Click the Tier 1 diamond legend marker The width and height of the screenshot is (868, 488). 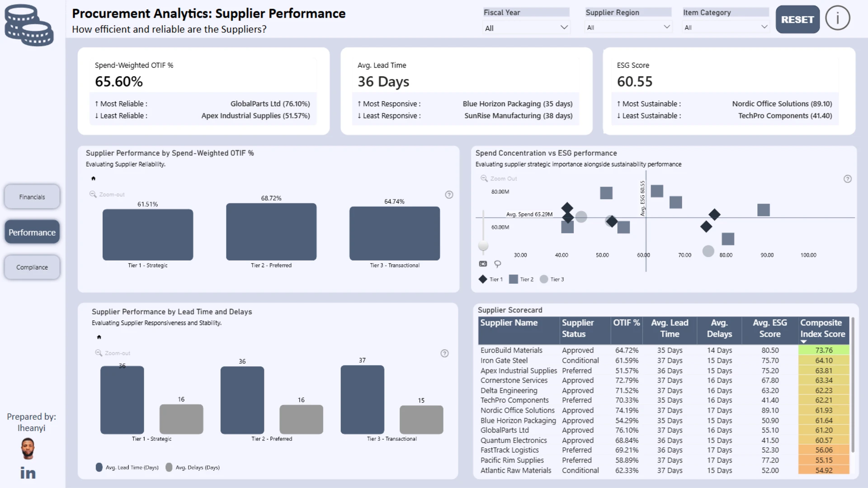483,279
